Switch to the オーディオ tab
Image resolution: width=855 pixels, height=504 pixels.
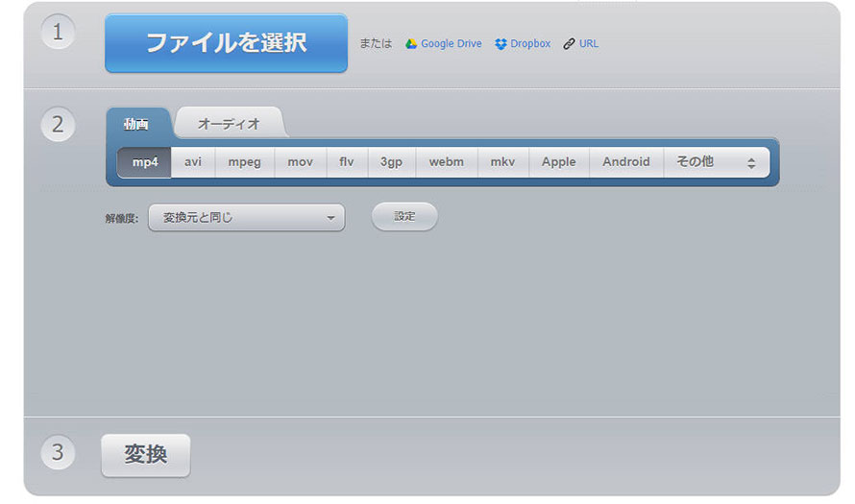(x=229, y=124)
